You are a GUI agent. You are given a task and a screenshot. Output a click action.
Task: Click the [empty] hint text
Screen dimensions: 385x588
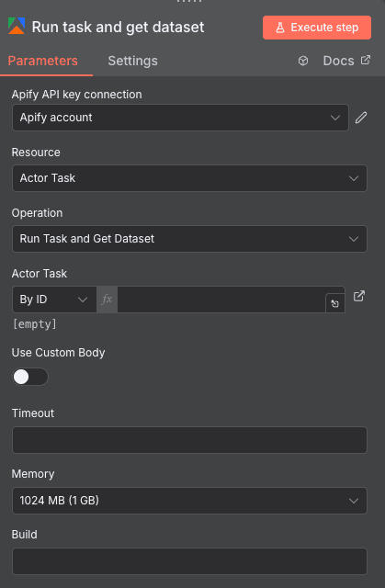point(35,324)
